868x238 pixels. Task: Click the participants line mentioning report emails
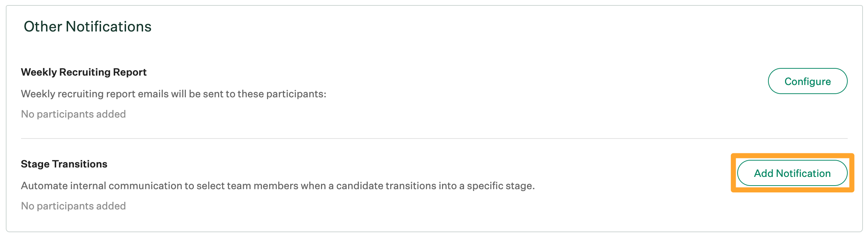coord(174,93)
